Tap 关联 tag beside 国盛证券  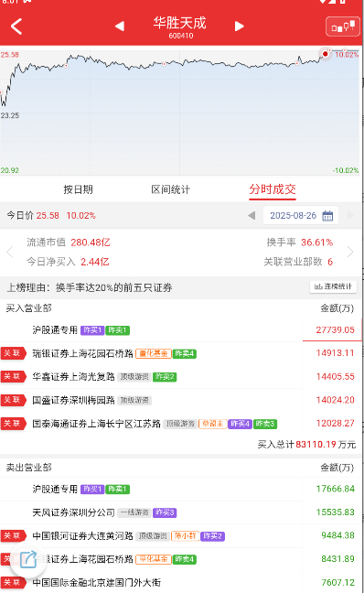(x=13, y=400)
